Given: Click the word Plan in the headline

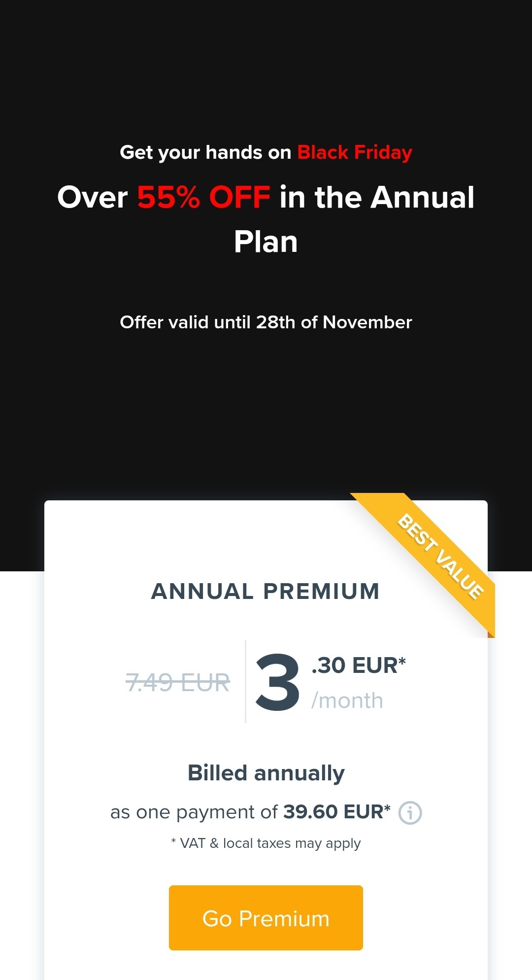Looking at the screenshot, I should pos(266,242).
